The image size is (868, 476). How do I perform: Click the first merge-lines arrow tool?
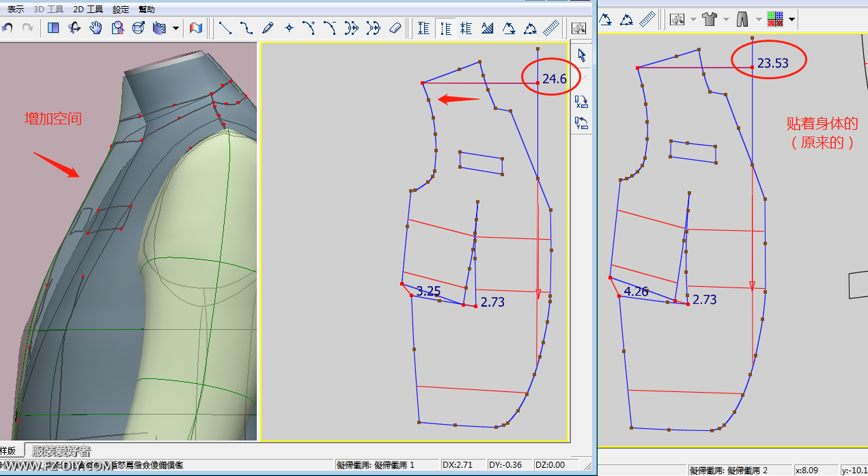coord(352,28)
